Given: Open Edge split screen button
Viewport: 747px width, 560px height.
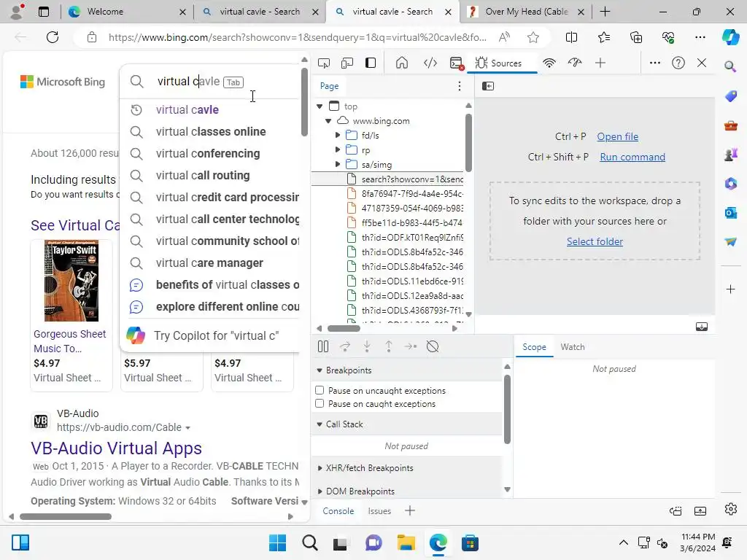Looking at the screenshot, I should pos(571,37).
